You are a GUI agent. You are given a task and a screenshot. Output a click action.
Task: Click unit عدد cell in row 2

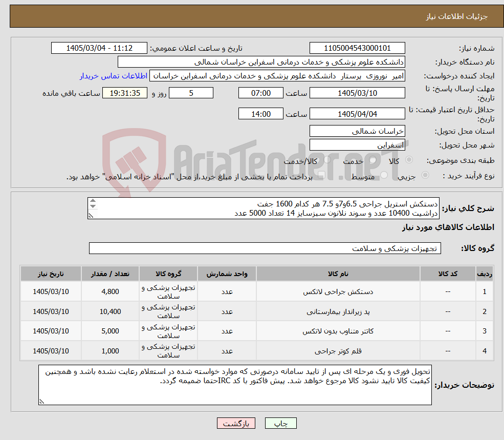pyautogui.click(x=227, y=311)
